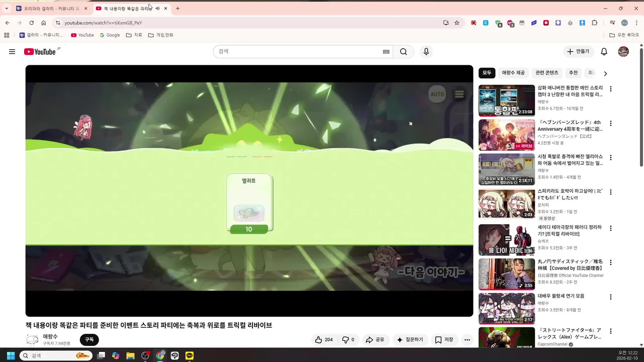Viewport: 644px width, 362px height.
Task: Click the 만들기 create button
Action: (x=578, y=52)
